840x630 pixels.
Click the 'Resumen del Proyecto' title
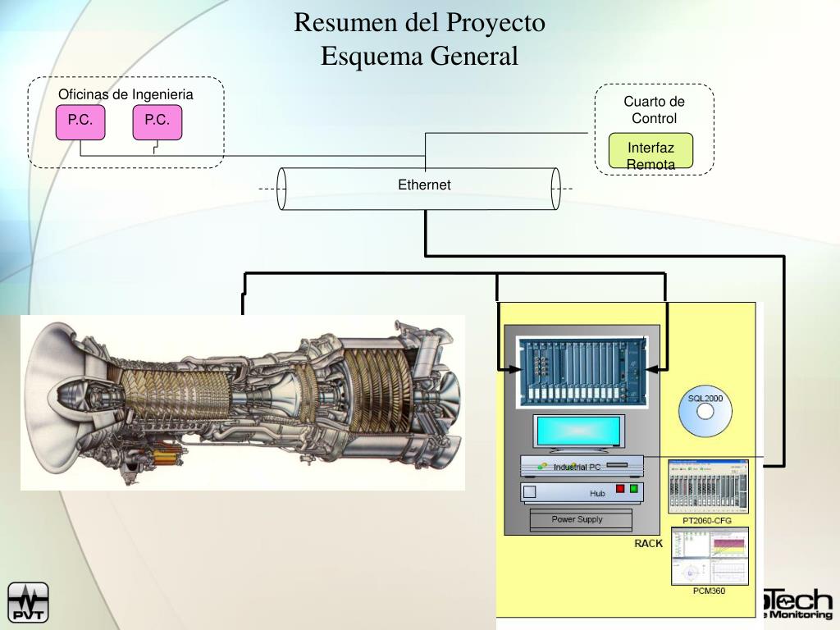419,22
